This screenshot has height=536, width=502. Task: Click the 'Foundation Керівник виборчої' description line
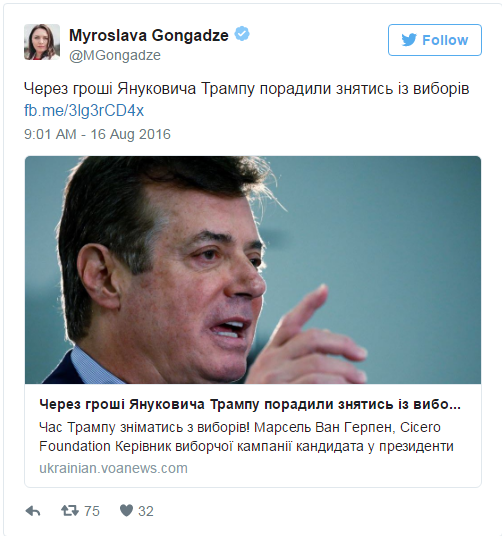246,446
